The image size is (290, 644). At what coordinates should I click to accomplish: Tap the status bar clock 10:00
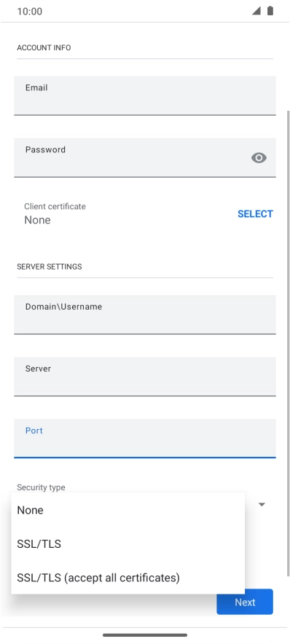click(x=30, y=11)
